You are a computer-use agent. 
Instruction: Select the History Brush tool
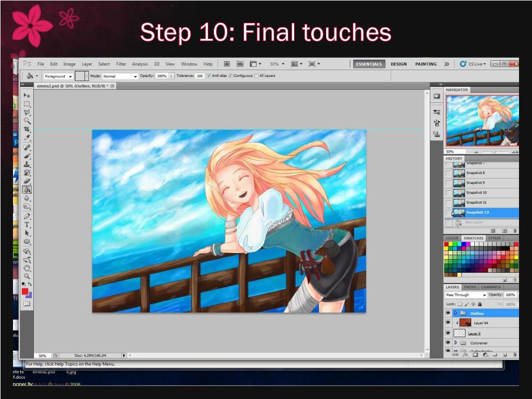click(x=27, y=172)
